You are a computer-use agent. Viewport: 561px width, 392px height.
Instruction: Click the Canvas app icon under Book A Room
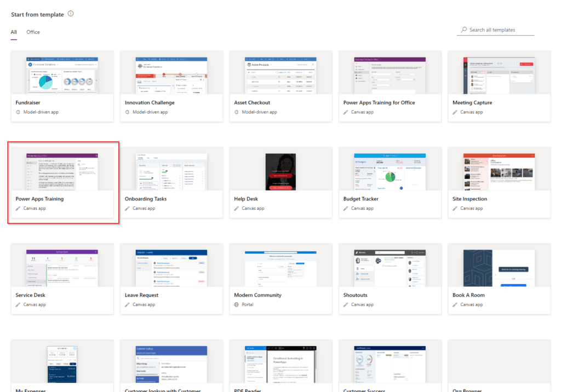(x=454, y=304)
